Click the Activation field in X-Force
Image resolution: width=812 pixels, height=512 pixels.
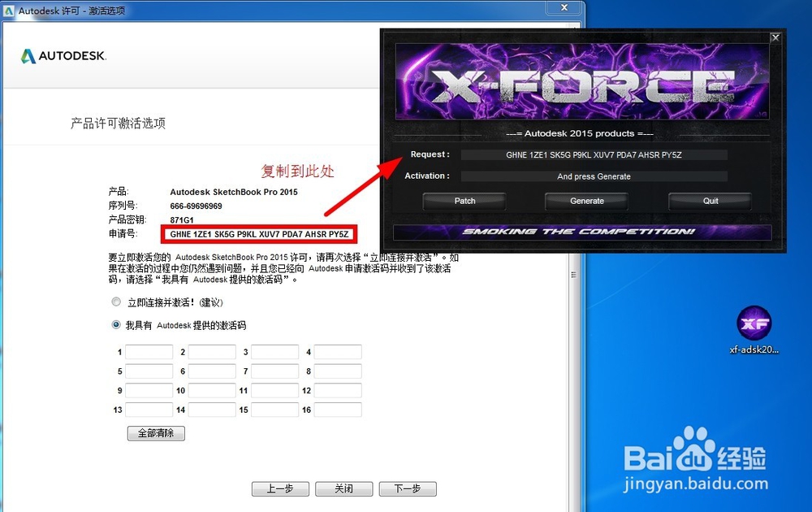click(594, 176)
